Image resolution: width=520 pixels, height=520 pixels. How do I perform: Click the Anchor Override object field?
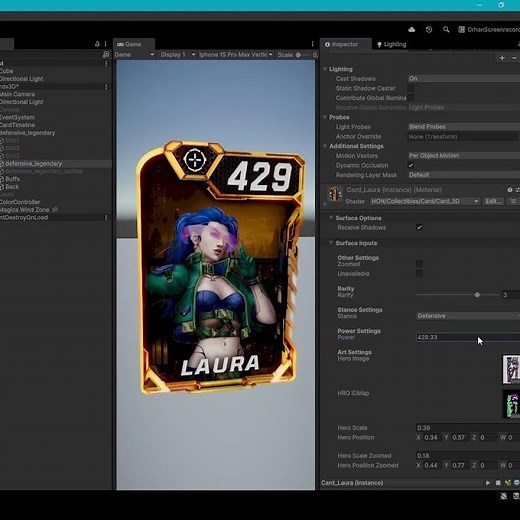[464, 136]
